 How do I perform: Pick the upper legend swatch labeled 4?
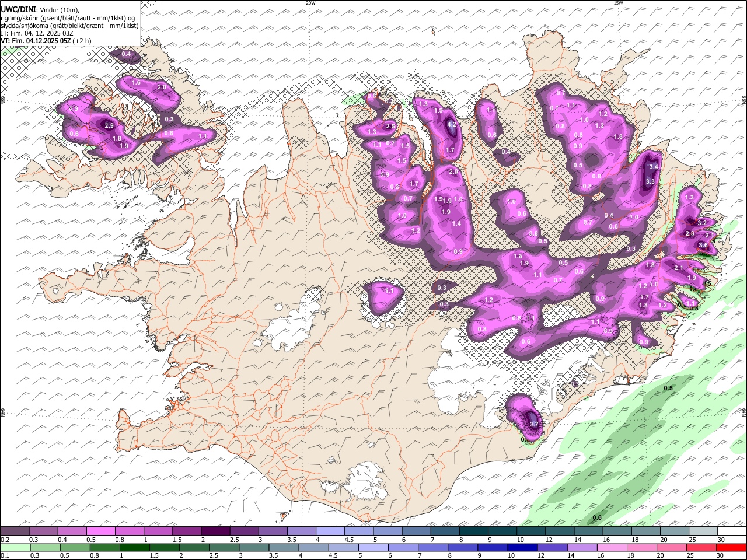pyautogui.click(x=329, y=531)
